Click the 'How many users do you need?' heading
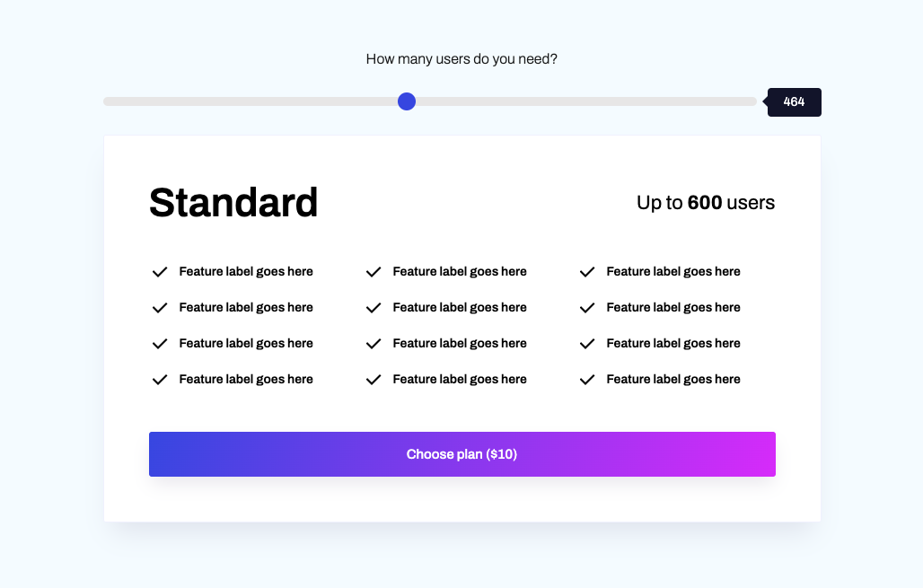 pos(461,58)
